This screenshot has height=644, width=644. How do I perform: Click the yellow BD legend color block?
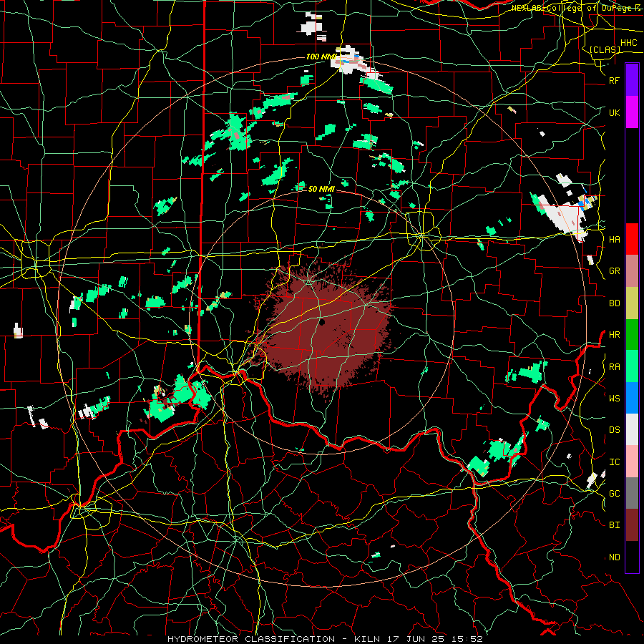tap(632, 303)
